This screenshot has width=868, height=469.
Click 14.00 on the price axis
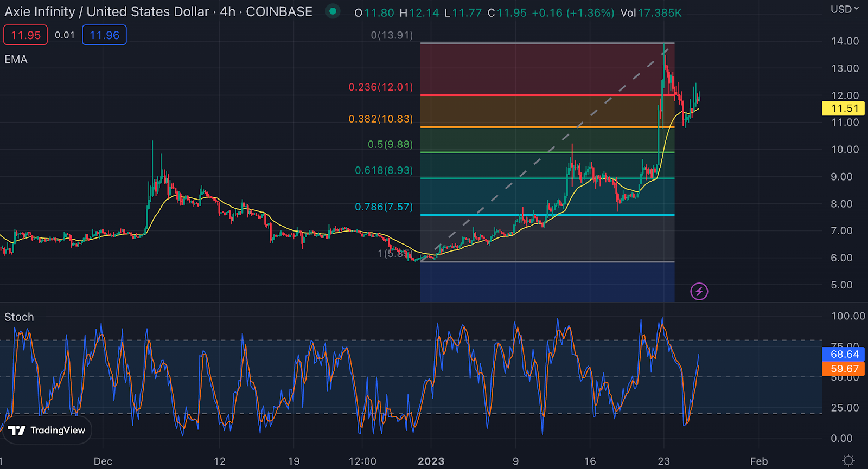coord(845,41)
